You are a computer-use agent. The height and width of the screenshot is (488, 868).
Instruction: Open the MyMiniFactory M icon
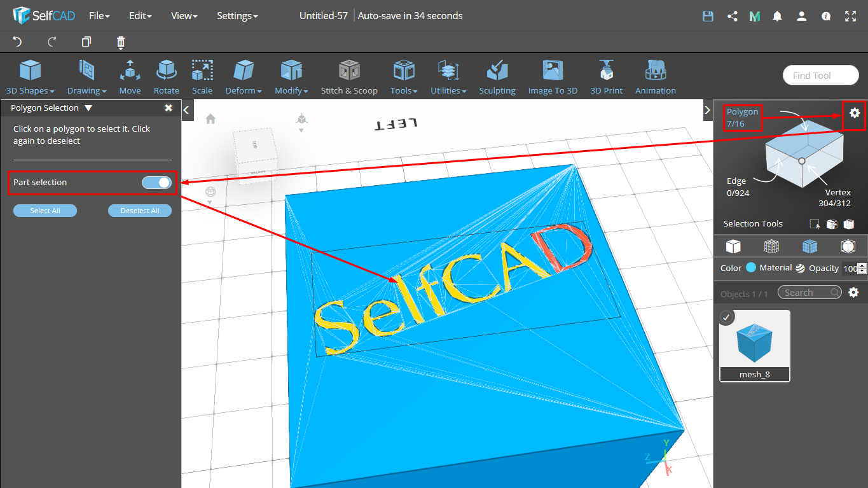(755, 16)
